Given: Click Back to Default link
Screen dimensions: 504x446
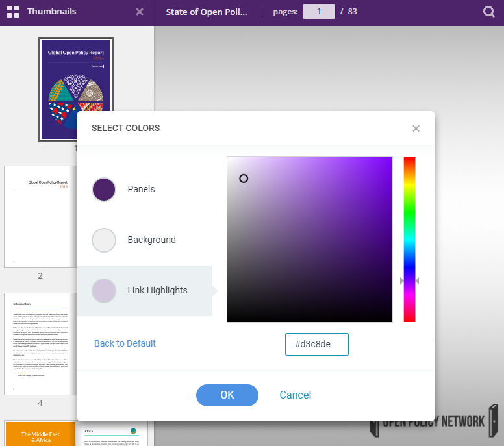Looking at the screenshot, I should click(125, 343).
